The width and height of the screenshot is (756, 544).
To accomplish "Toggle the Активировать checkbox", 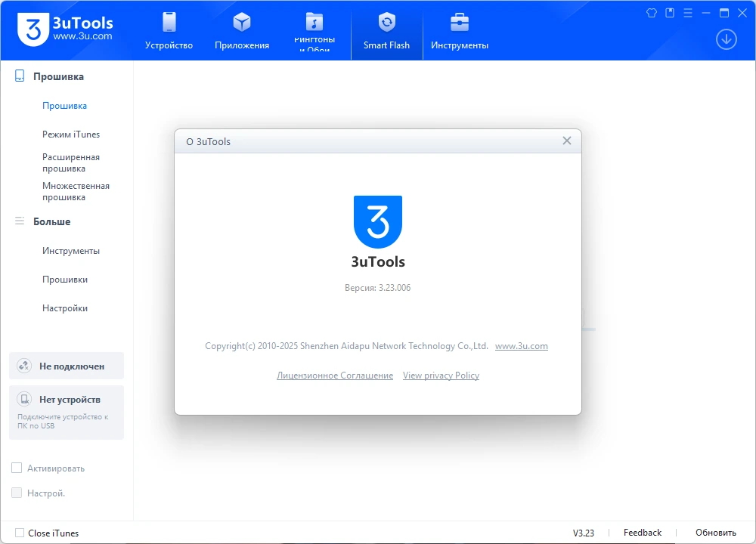I will point(17,468).
